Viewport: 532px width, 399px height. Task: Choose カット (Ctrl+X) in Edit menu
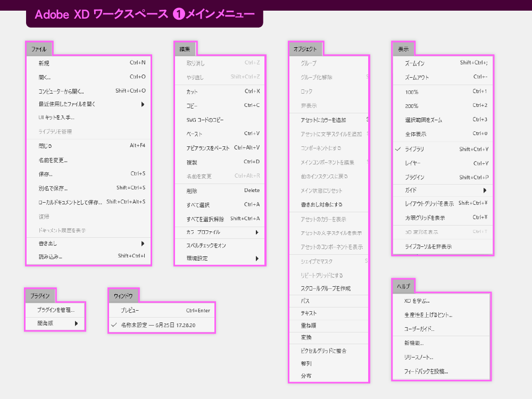[220, 92]
